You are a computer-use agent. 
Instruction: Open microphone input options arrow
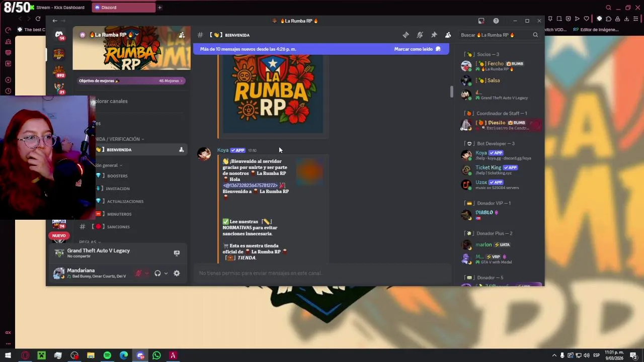point(147,274)
